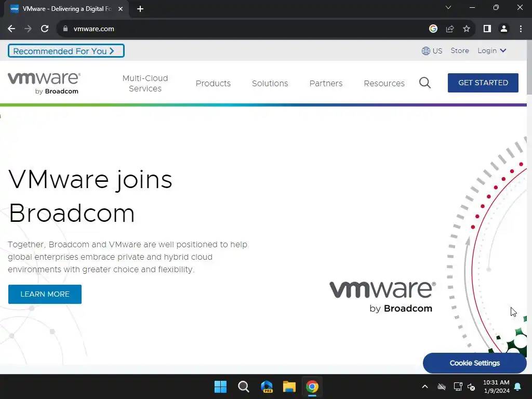Change region via US globe icon
The width and height of the screenshot is (532, 399).
(x=432, y=51)
